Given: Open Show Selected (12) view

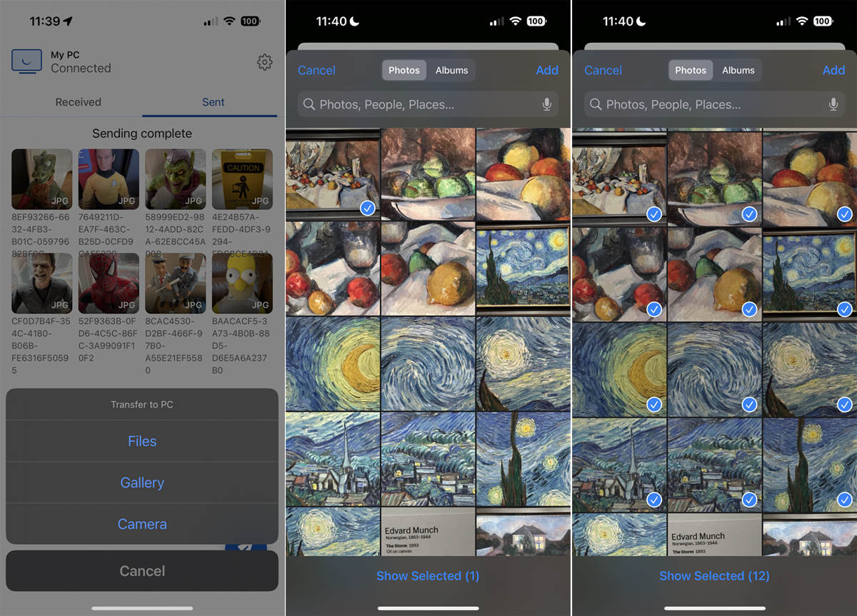Looking at the screenshot, I should [714, 575].
